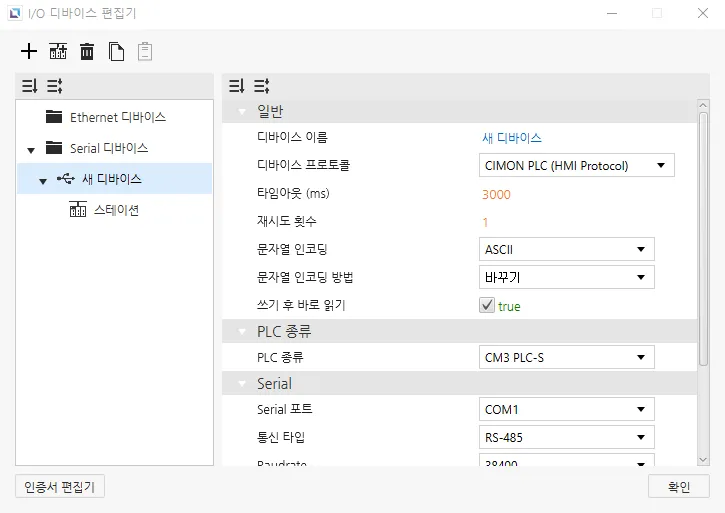Expand all nodes in device tree panel
Image resolution: width=725 pixels, height=513 pixels.
point(54,86)
